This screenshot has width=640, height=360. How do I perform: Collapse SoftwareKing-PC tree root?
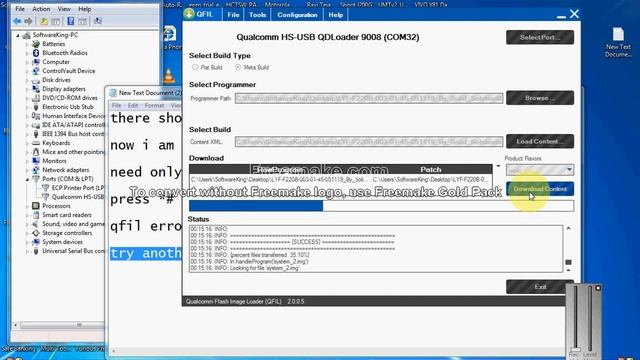[18, 36]
